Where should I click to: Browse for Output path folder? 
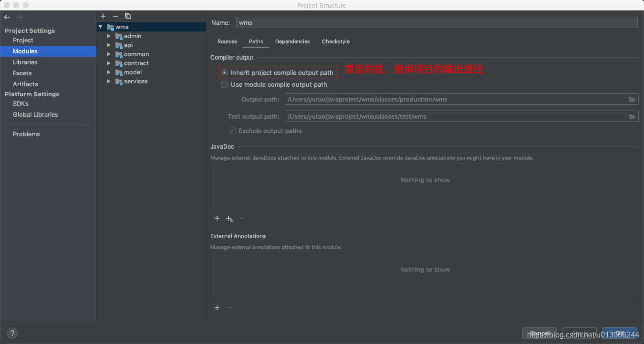tap(632, 99)
